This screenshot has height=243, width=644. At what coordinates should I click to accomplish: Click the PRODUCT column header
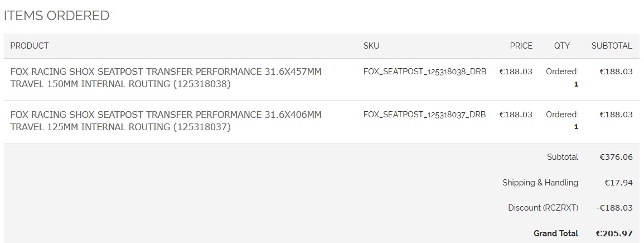click(30, 46)
